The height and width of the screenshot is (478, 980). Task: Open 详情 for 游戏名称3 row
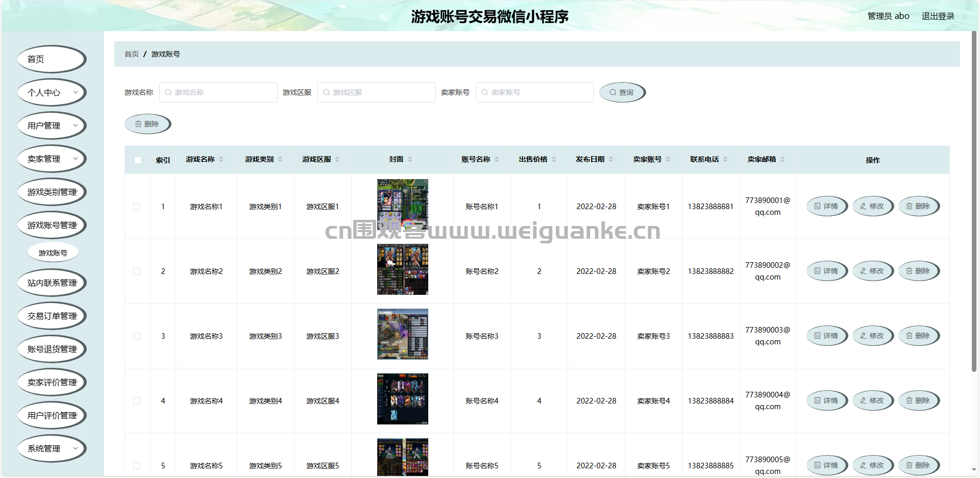point(827,336)
